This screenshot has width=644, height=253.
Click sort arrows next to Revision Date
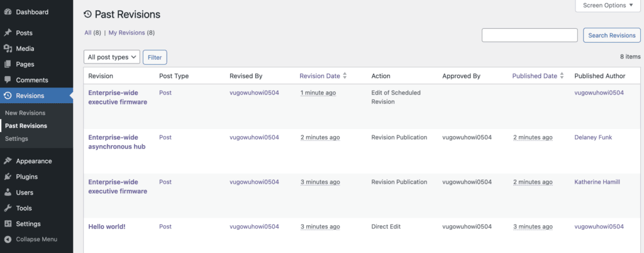(x=345, y=76)
